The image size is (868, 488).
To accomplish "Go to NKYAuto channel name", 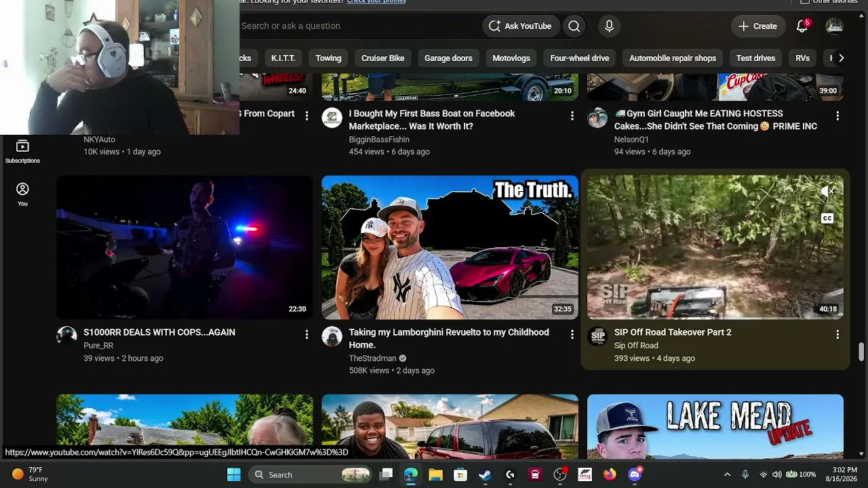I will point(99,140).
